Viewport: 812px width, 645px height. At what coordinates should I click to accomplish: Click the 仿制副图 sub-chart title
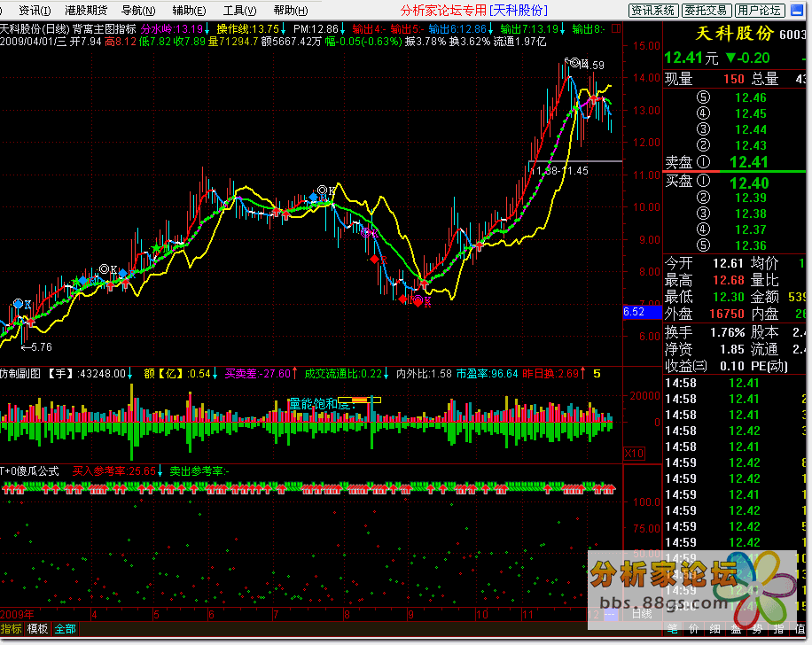pyautogui.click(x=20, y=373)
